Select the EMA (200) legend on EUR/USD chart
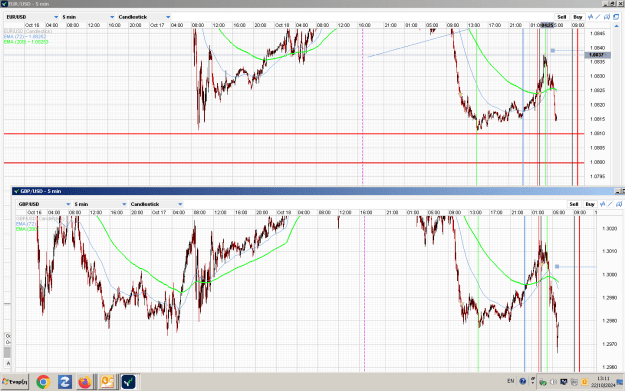Viewport: 625px width, 391px height. (x=26, y=42)
